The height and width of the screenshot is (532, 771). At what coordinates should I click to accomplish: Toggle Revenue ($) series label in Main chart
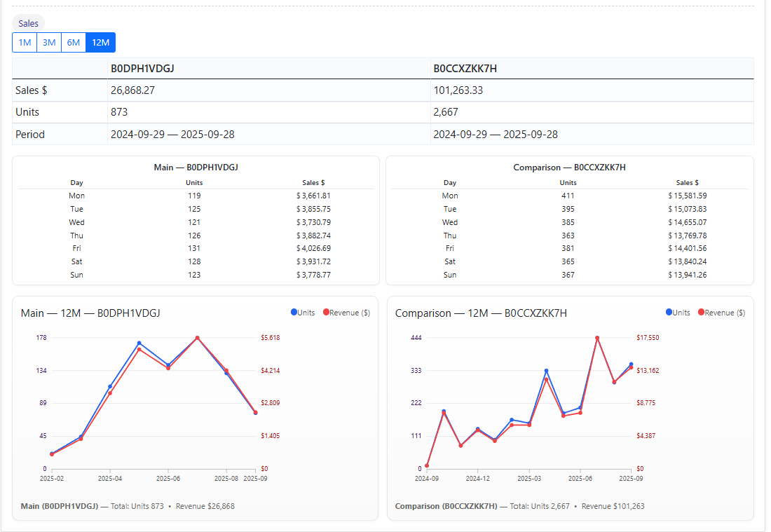pos(350,313)
